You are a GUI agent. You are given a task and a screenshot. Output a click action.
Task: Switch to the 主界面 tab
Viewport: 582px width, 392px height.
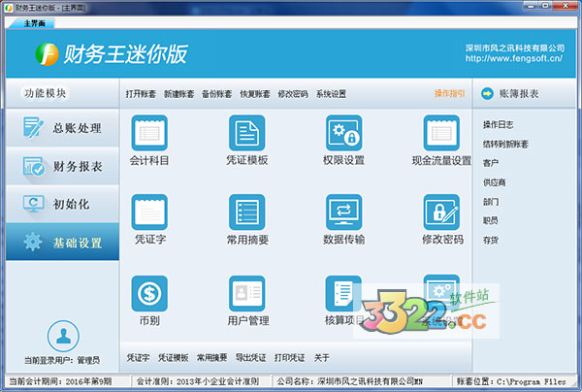33,23
